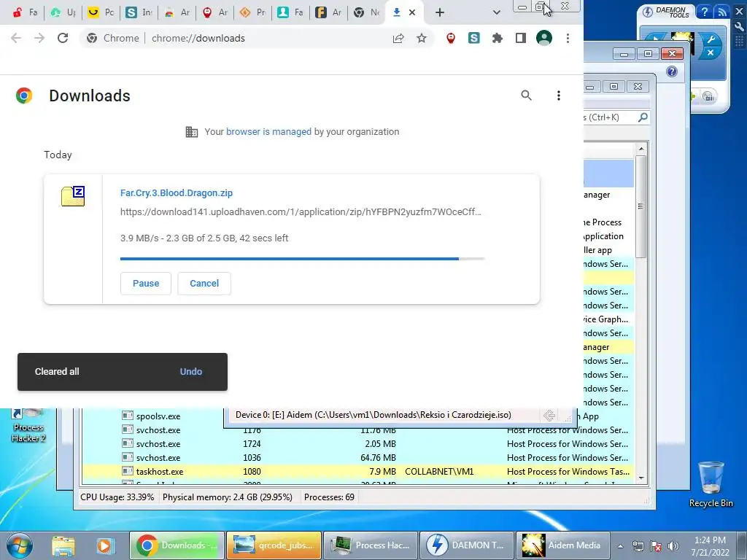
Task: Click Process Hacker's scrollbar down arrow
Action: [641, 478]
